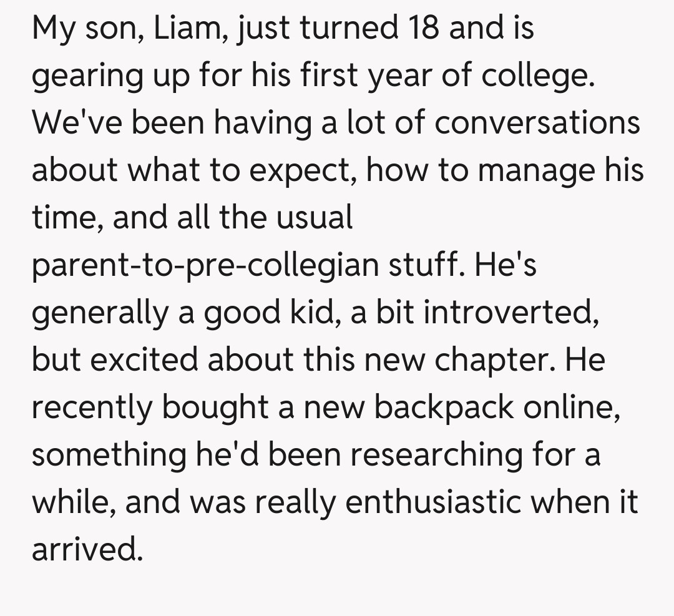674x616 pixels.
Task: Click the word "online" in the text
Action: click(x=571, y=407)
